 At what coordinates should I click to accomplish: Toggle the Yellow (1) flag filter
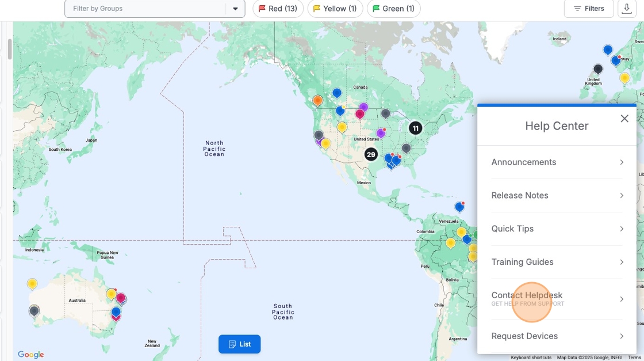335,9
